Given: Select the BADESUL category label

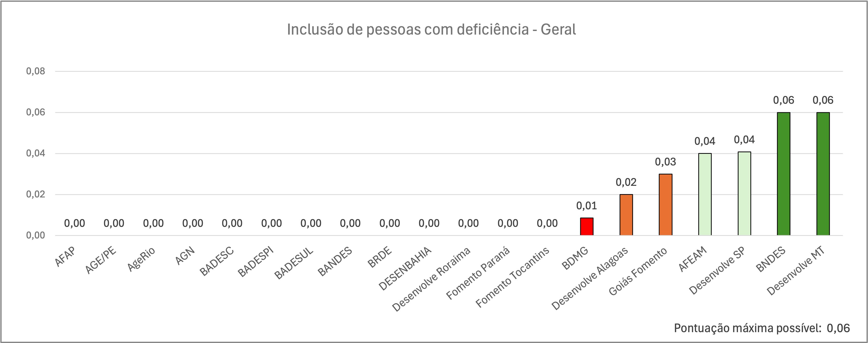Looking at the screenshot, I should [294, 264].
